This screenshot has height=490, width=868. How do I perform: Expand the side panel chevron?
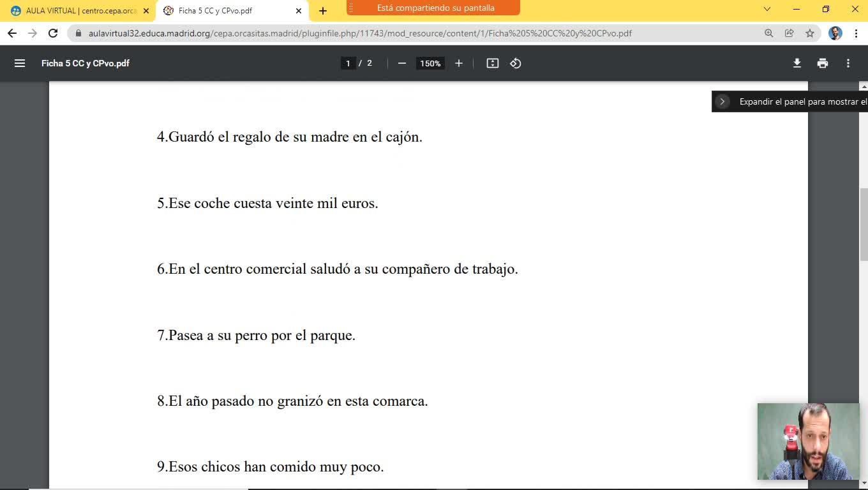tap(722, 101)
